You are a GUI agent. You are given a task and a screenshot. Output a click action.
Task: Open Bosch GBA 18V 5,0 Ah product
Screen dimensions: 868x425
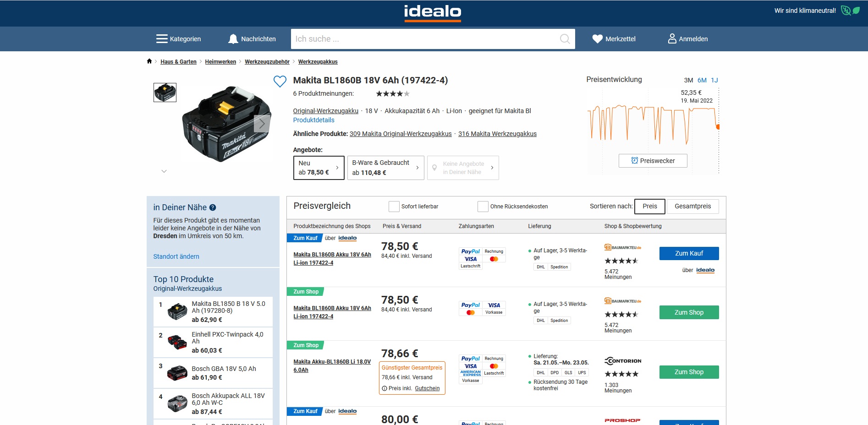click(x=213, y=373)
